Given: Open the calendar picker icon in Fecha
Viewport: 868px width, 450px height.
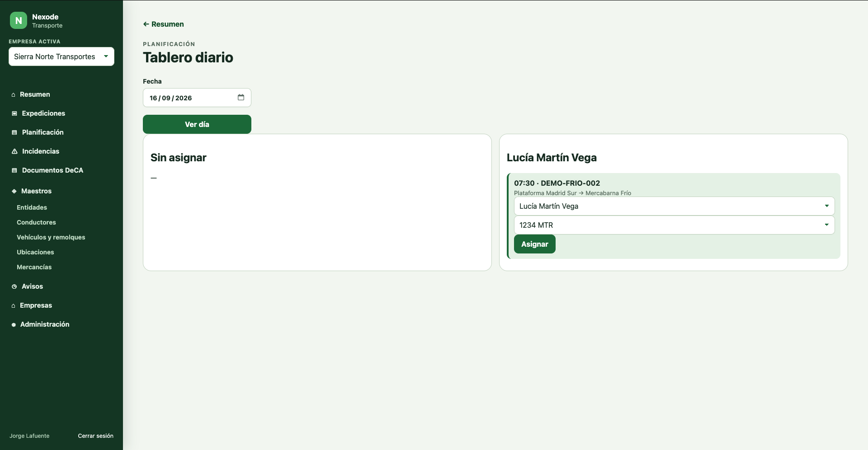Looking at the screenshot, I should (241, 97).
